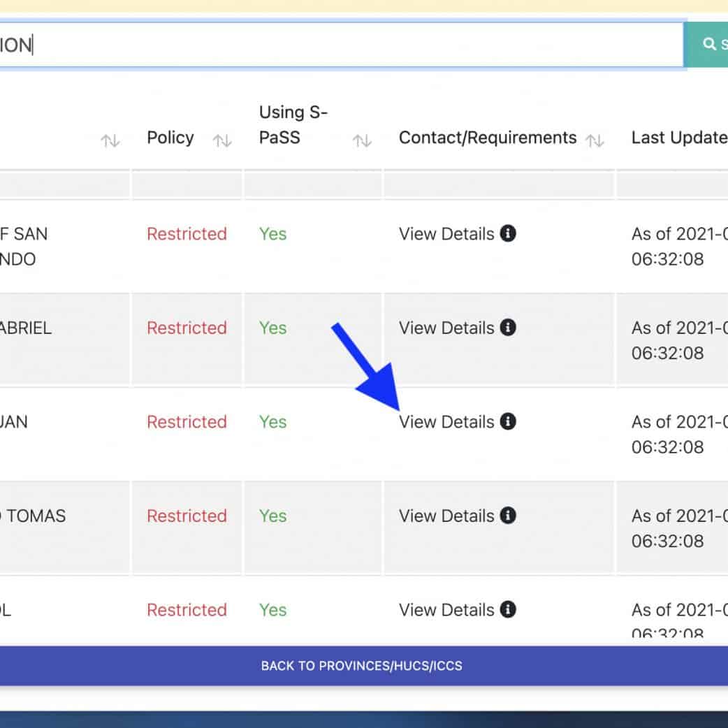
Task: Click the Last Updated column header
Action: pyautogui.click(x=678, y=138)
